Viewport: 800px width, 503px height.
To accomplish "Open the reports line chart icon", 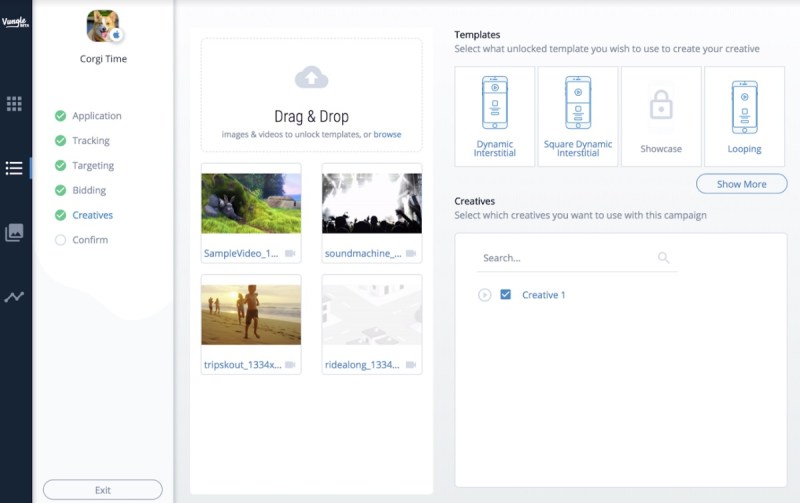I will 14,296.
